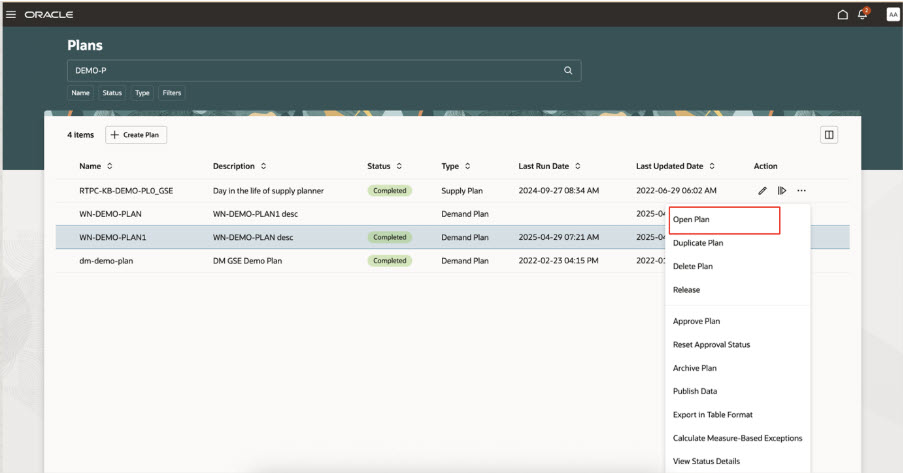This screenshot has height=473, width=903.
Task: Sort by Last Updated Date column
Action: (x=712, y=166)
